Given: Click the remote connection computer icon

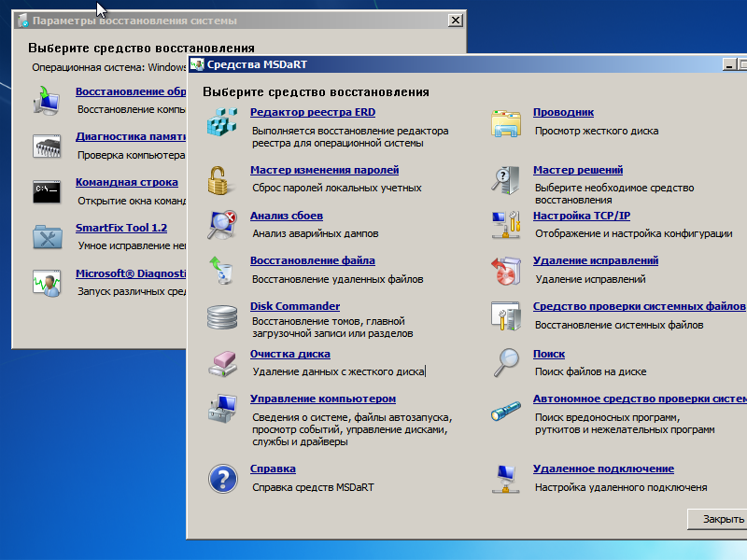Looking at the screenshot, I should pyautogui.click(x=505, y=479).
